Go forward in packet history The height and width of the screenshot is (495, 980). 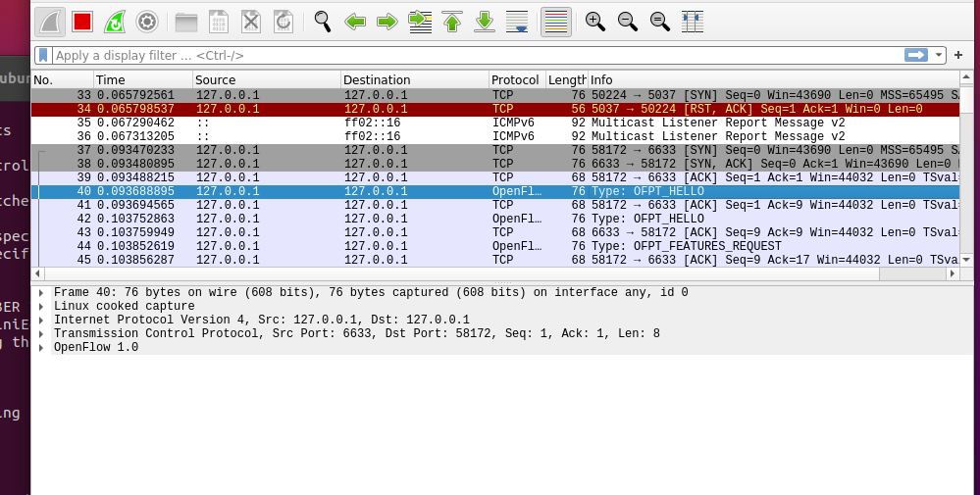point(387,22)
